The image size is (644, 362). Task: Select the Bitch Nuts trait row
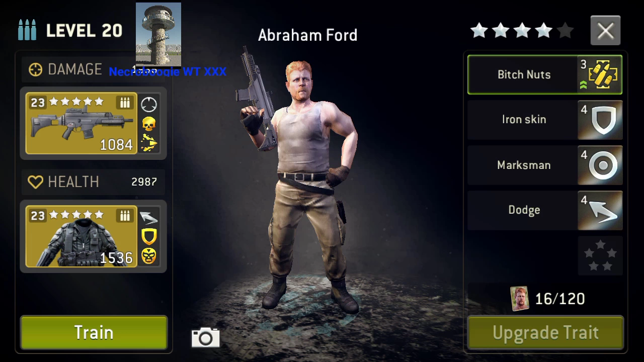[x=545, y=75]
